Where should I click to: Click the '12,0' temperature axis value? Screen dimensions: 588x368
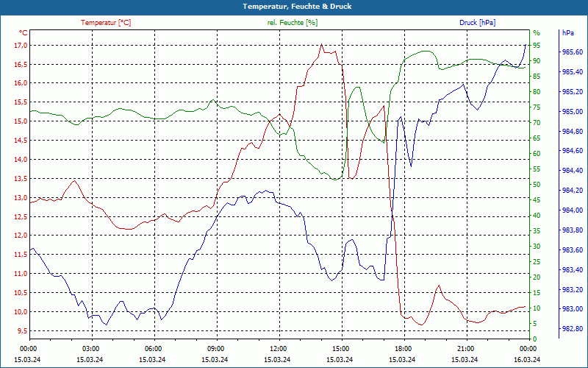coord(21,236)
